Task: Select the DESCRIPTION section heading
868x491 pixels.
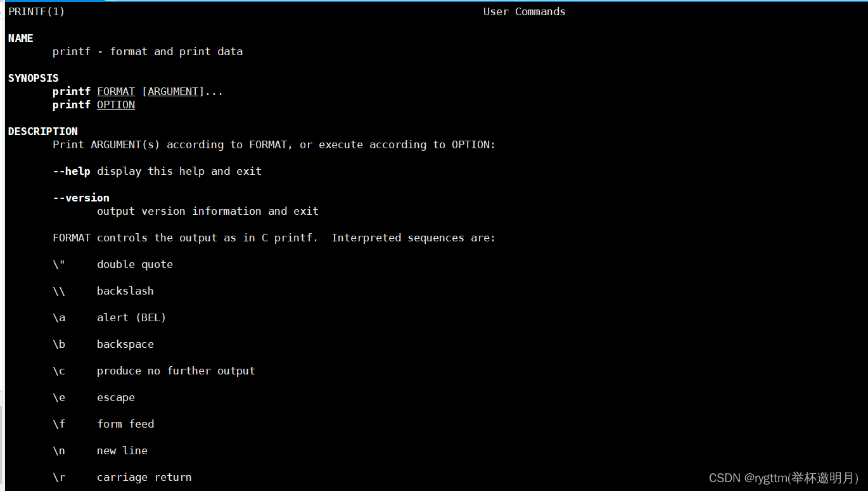Action: tap(43, 131)
